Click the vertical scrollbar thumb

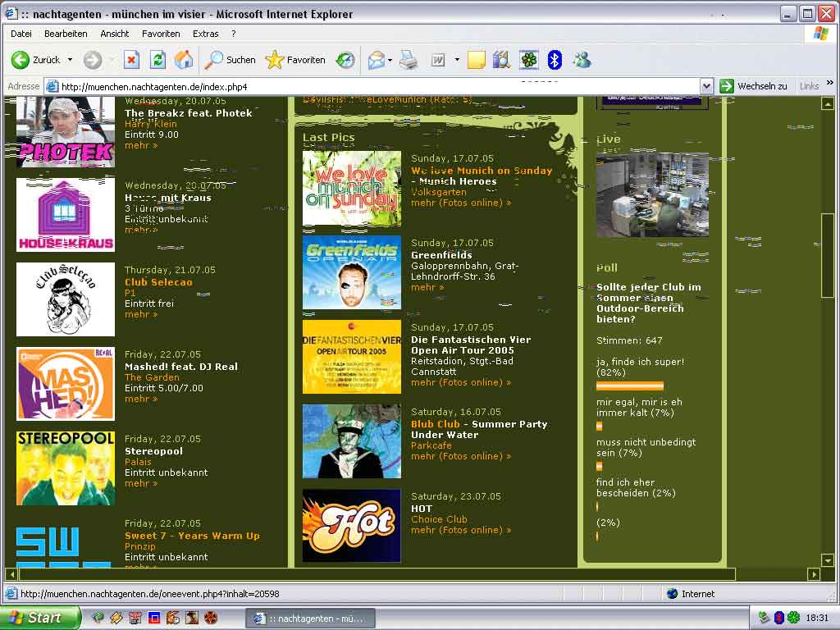coord(828,254)
